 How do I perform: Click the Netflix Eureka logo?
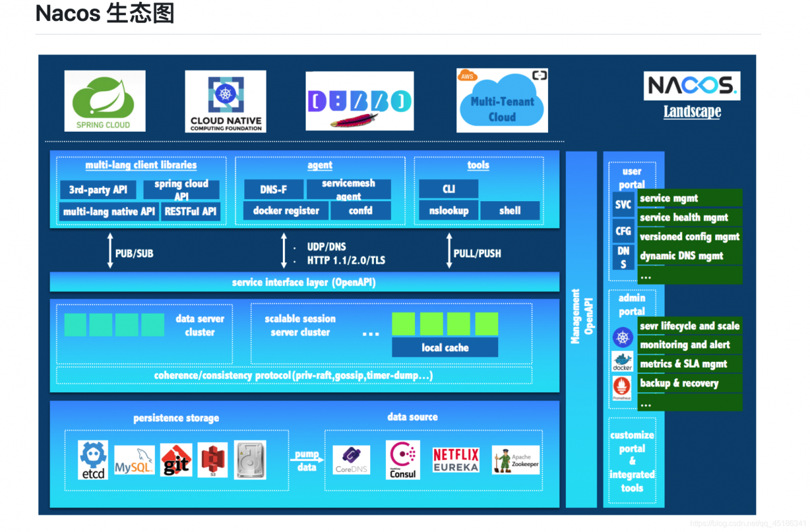(x=456, y=460)
